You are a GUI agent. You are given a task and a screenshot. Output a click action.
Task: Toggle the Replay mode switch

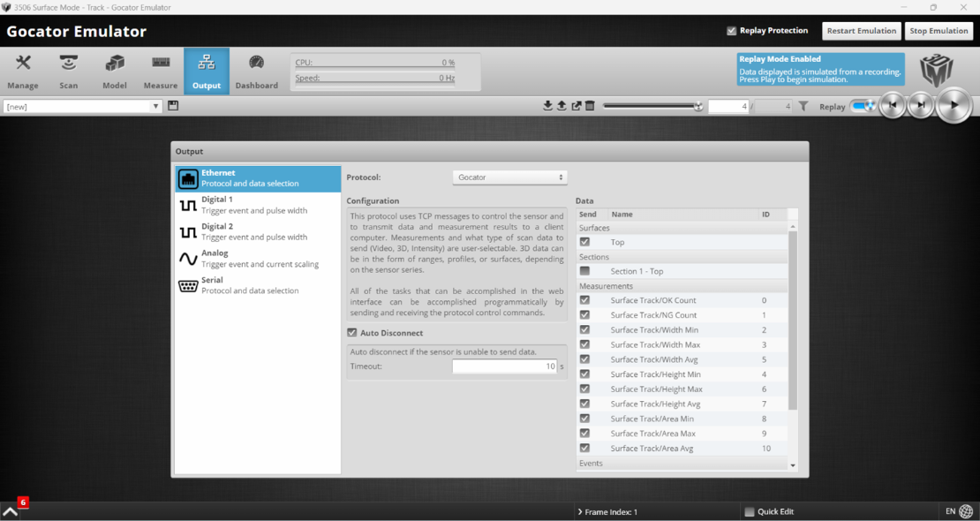(x=863, y=106)
